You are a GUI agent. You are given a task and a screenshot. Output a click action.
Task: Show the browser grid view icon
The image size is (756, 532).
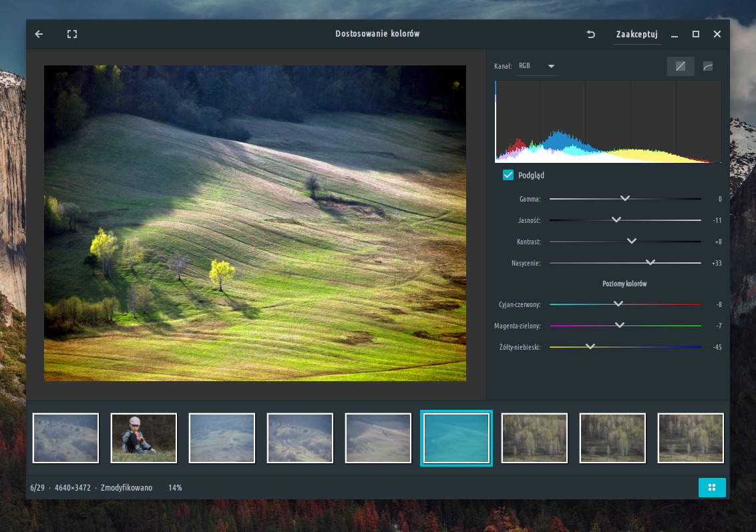point(712,488)
